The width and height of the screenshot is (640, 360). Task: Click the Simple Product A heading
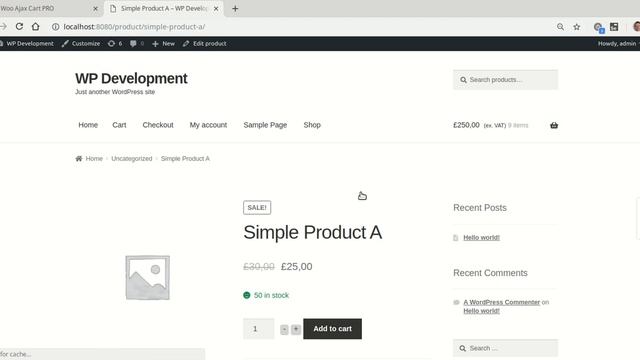click(313, 232)
